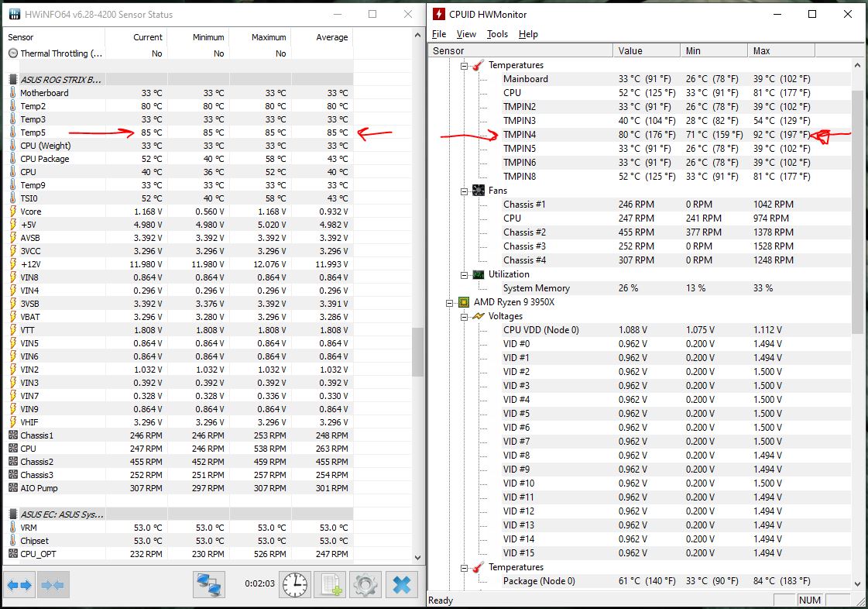Click the lightning icon beside +12V row
This screenshot has height=609, width=868.
click(12, 263)
